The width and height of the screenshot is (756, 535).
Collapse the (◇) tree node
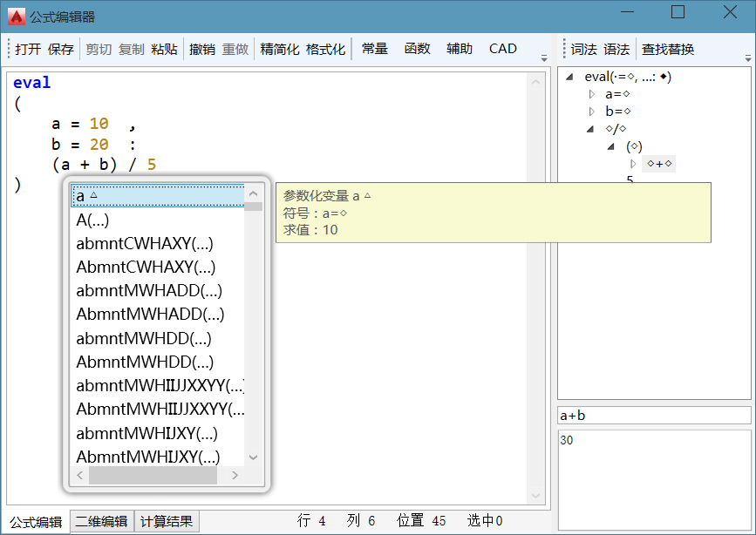pyautogui.click(x=611, y=146)
